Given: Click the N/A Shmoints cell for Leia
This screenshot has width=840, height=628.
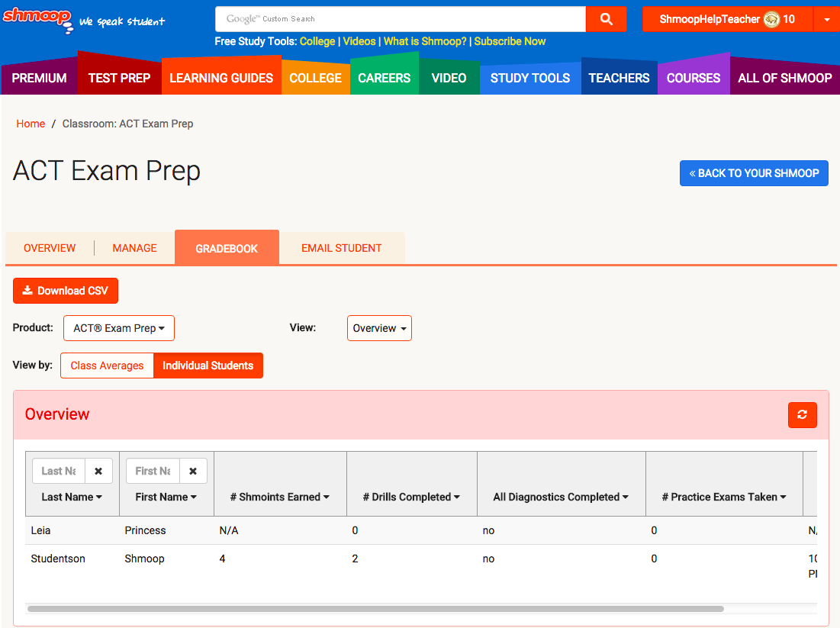Looking at the screenshot, I should tap(229, 530).
